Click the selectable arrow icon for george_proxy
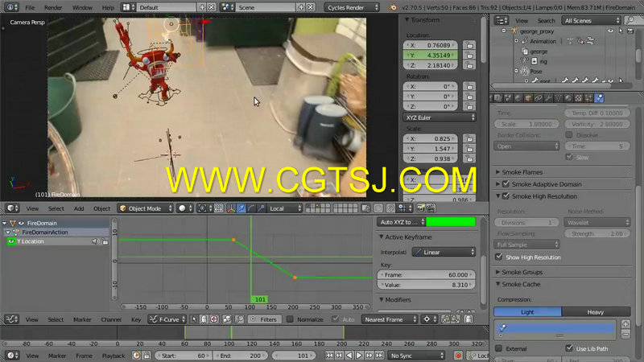 [x=621, y=31]
